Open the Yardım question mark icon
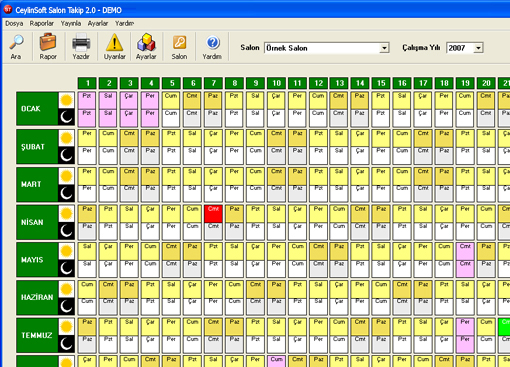Image resolution: width=510 pixels, height=367 pixels. 212,47
